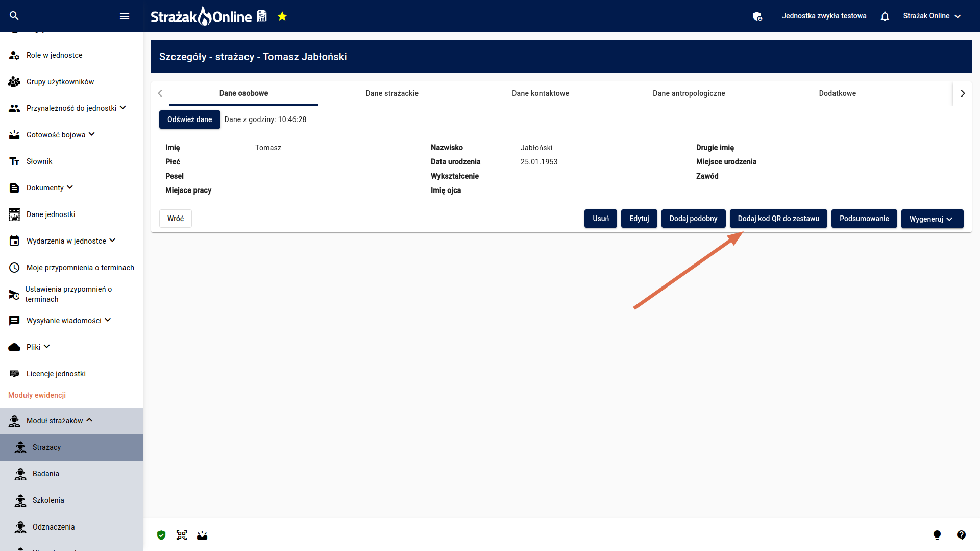Screen dimensions: 980x551
Task: Expand the Pliki submenu
Action: 46,347
